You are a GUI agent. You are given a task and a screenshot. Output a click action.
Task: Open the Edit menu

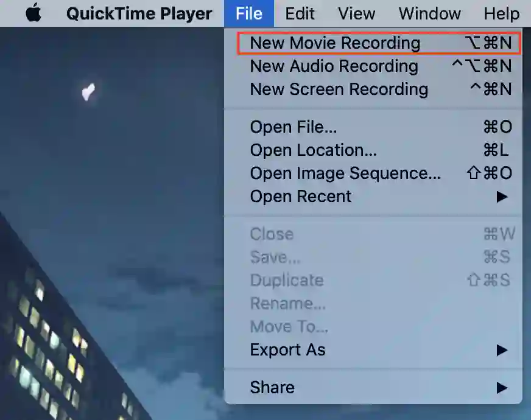[x=300, y=13]
